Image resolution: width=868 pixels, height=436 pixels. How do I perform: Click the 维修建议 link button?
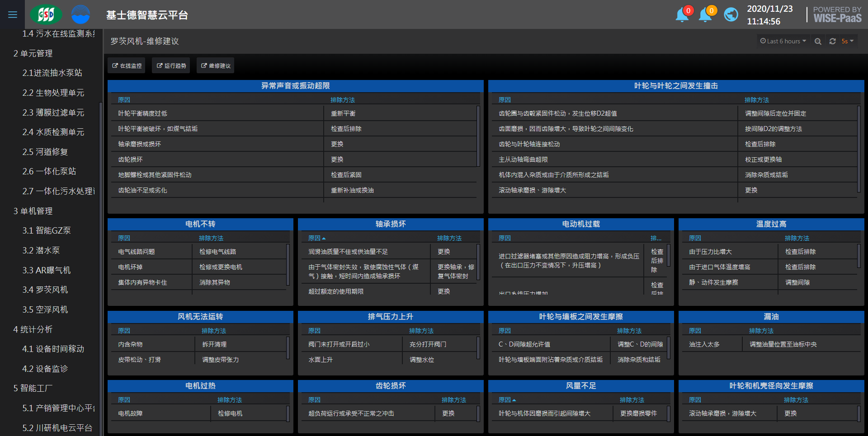click(x=216, y=66)
